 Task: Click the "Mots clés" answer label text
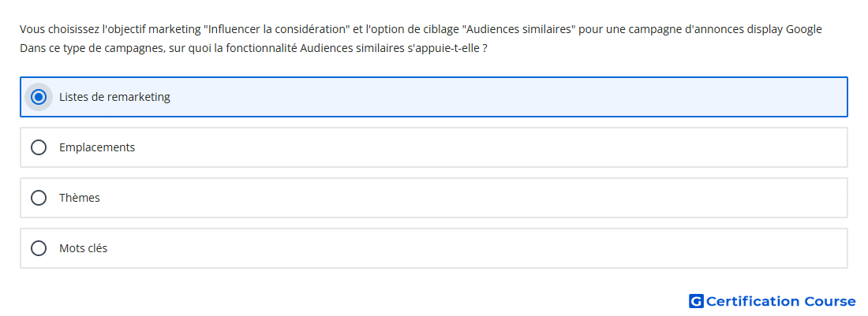tap(83, 248)
